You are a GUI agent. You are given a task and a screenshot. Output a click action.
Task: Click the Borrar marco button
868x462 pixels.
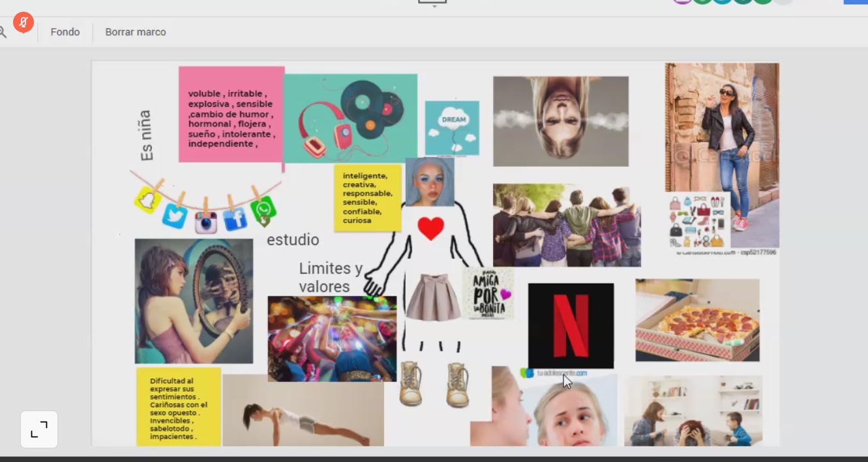tap(136, 32)
